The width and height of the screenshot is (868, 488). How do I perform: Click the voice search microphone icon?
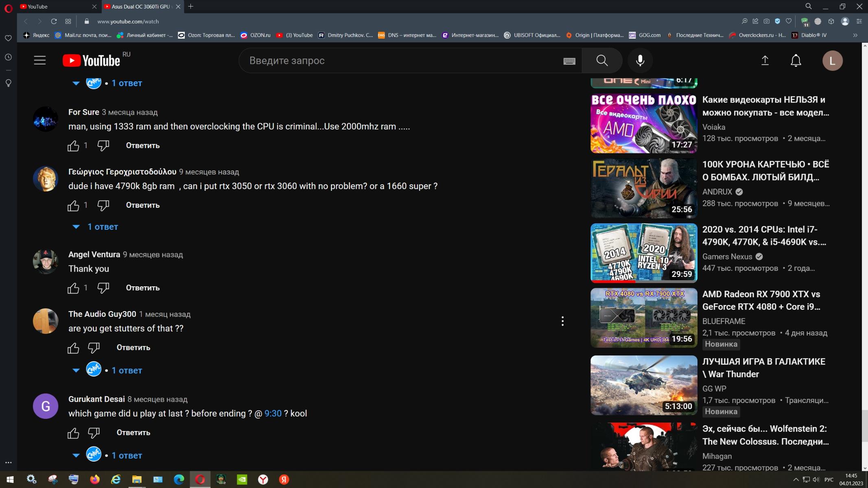(x=640, y=61)
